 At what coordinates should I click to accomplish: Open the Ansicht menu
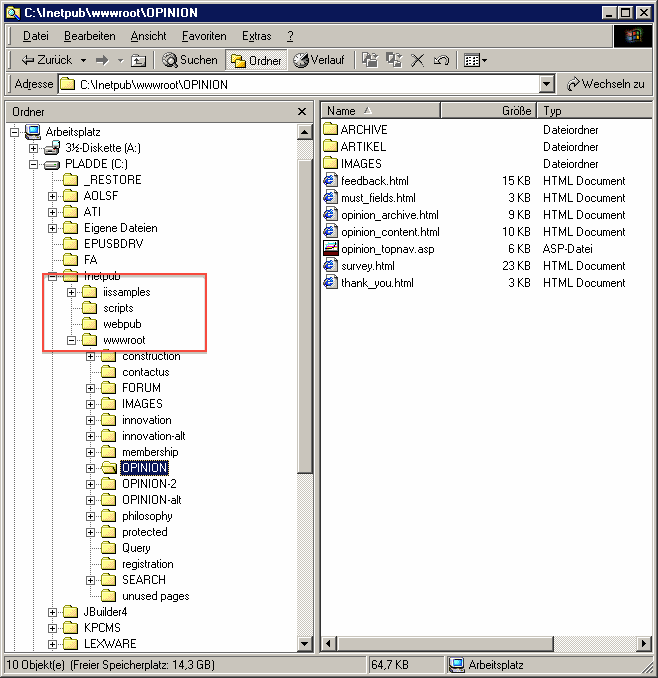pos(148,36)
